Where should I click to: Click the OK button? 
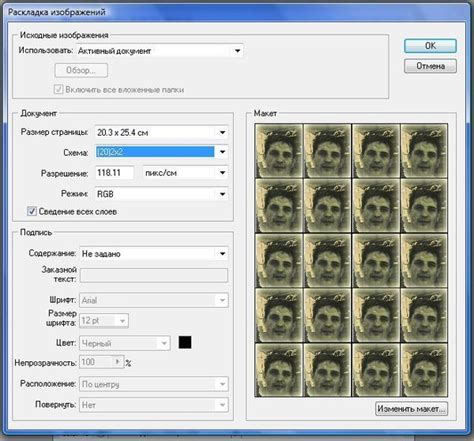(430, 46)
